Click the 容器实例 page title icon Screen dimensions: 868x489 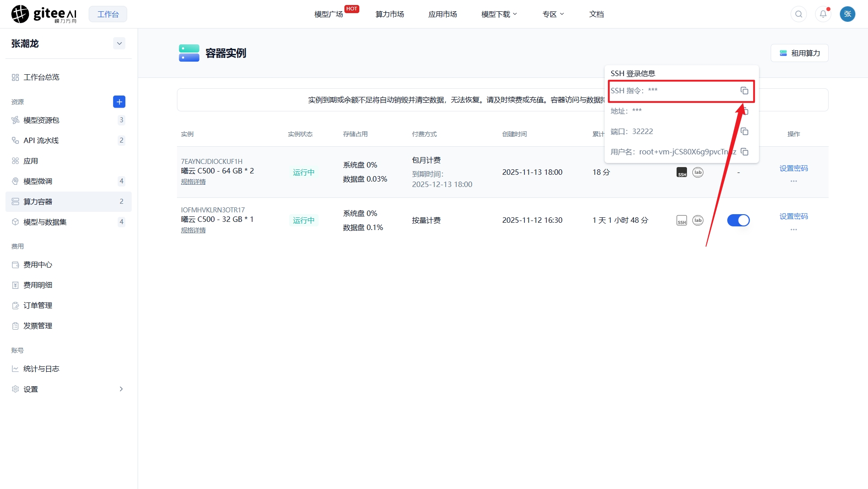(189, 53)
